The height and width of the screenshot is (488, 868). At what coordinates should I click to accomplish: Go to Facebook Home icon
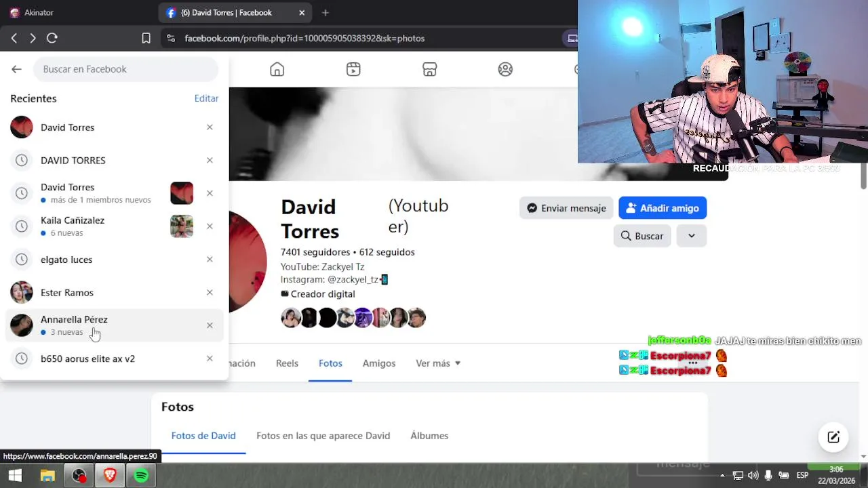pyautogui.click(x=277, y=69)
